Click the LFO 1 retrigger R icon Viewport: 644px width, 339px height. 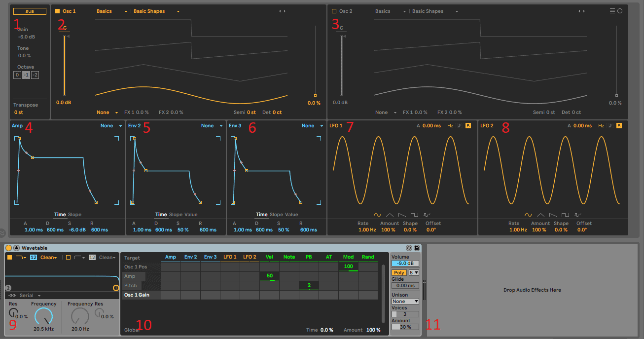(x=467, y=126)
